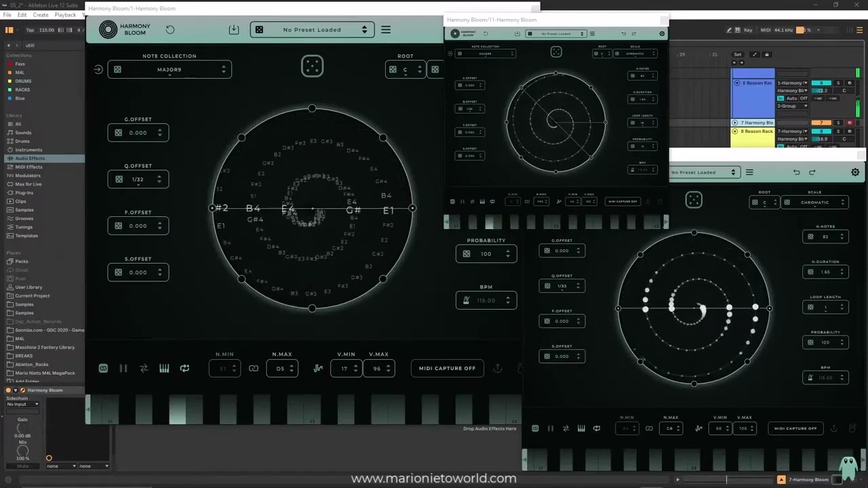868x488 pixels.
Task: Open the Edit menu
Action: pos(22,15)
